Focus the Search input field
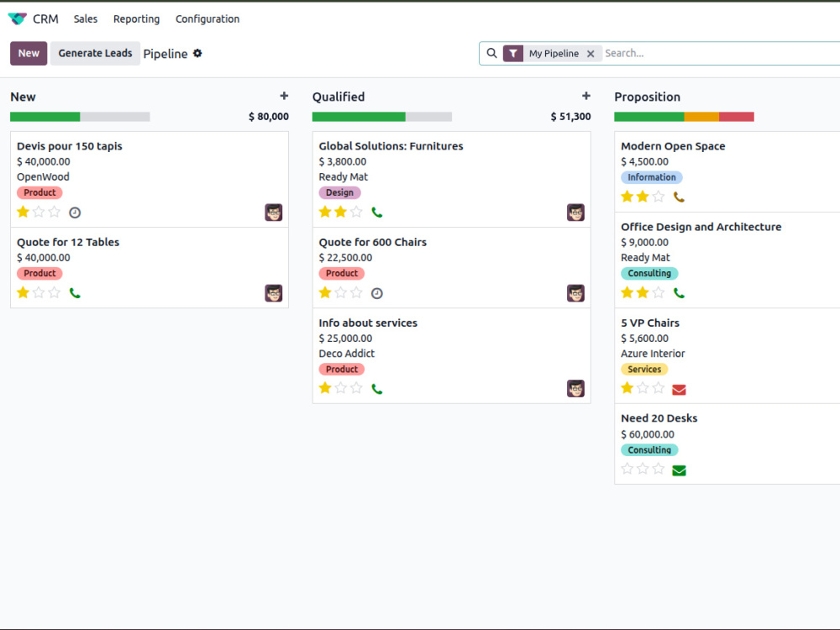Screen dimensions: 840x630 click(721, 53)
